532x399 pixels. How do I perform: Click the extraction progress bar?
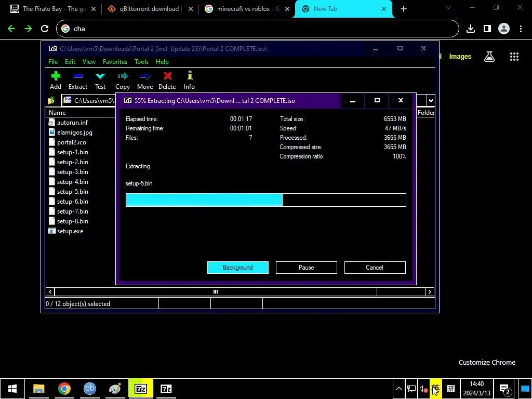click(x=265, y=200)
